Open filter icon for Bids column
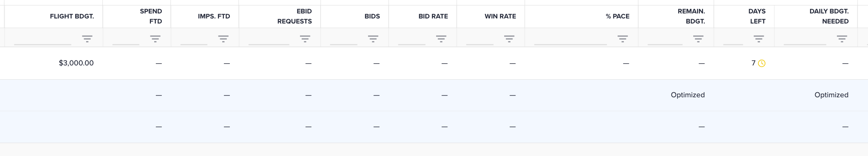 (x=373, y=39)
